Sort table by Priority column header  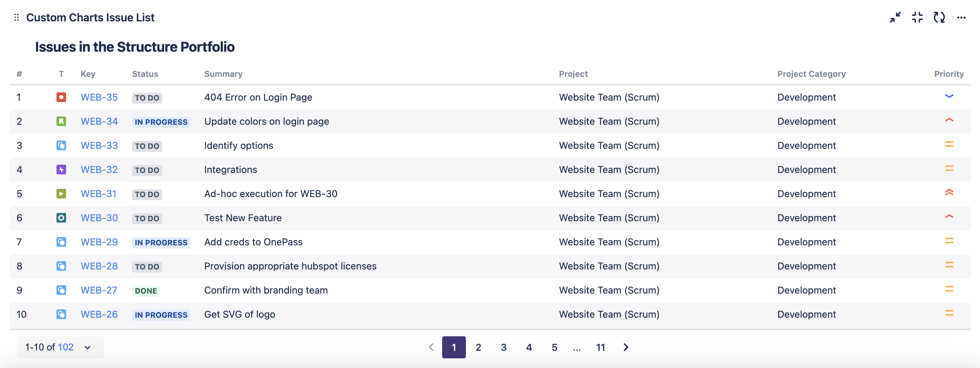click(948, 74)
